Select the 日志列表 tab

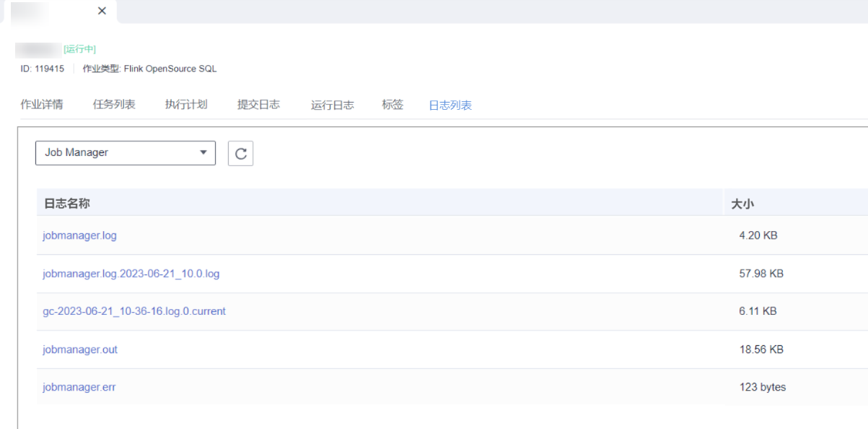point(450,105)
